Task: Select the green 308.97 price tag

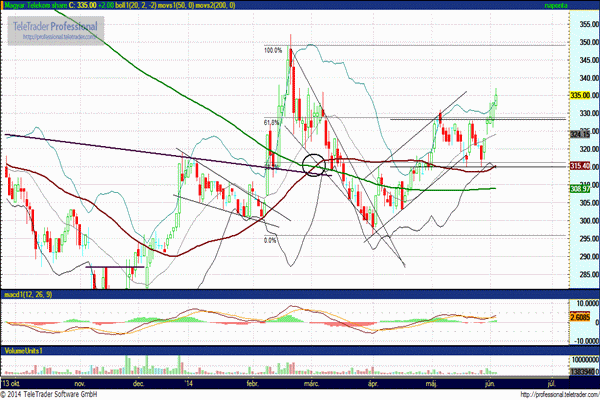Action: point(580,189)
